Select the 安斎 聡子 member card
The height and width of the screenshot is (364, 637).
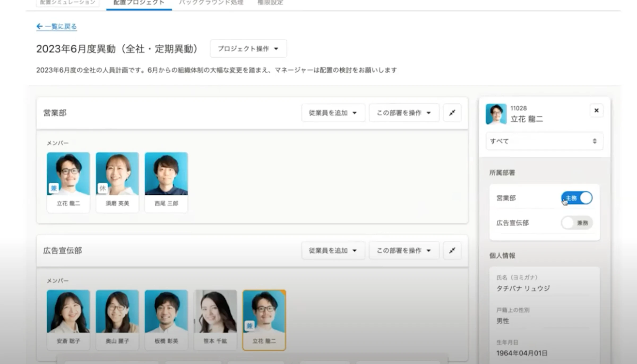pos(68,320)
